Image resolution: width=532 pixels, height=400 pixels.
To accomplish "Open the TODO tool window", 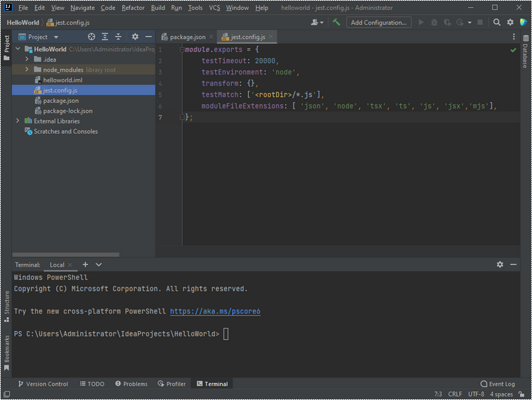I will (92, 384).
